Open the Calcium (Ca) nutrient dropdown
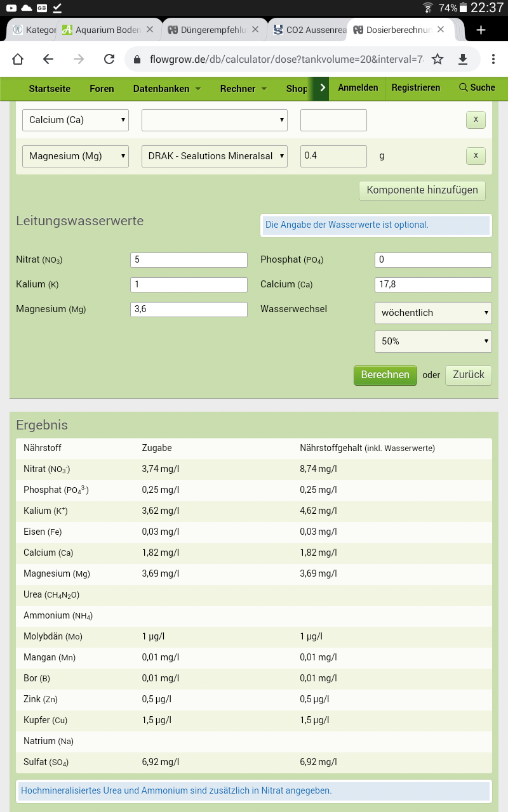Image resolution: width=508 pixels, height=812 pixels. tap(76, 120)
